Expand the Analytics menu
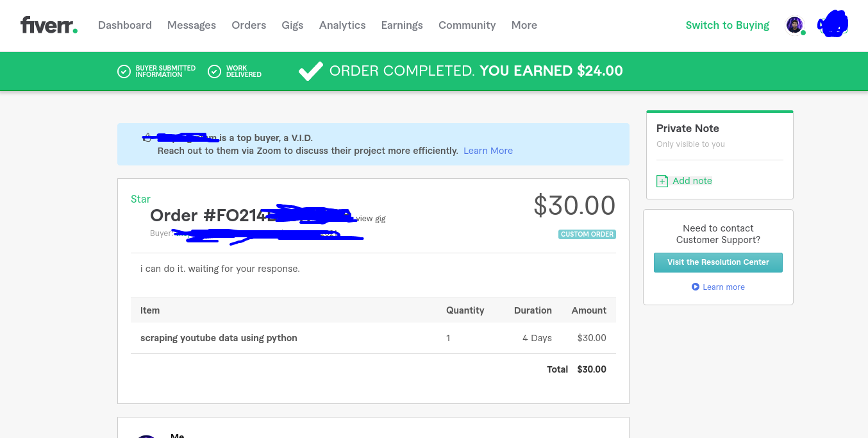This screenshot has height=438, width=868. tap(342, 25)
